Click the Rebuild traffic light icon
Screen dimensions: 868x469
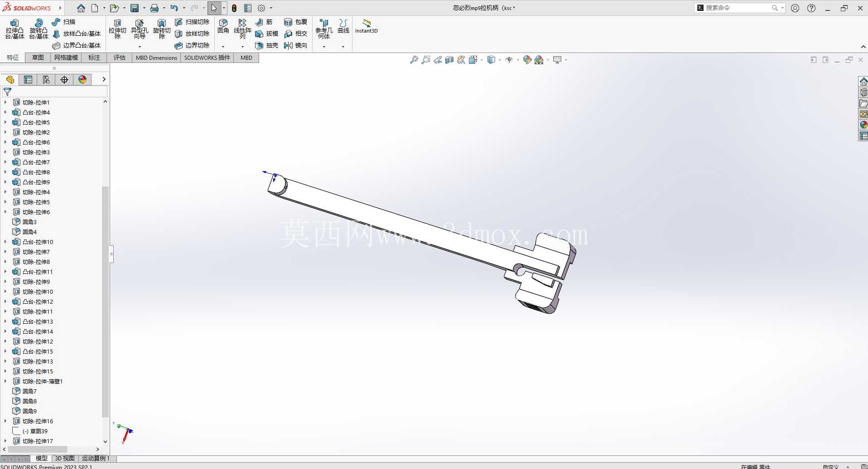234,8
